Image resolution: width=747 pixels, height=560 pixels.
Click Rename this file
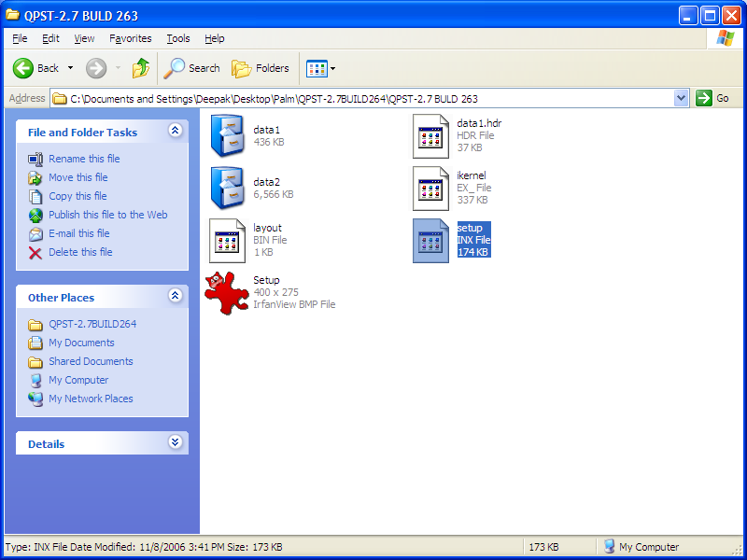(84, 159)
